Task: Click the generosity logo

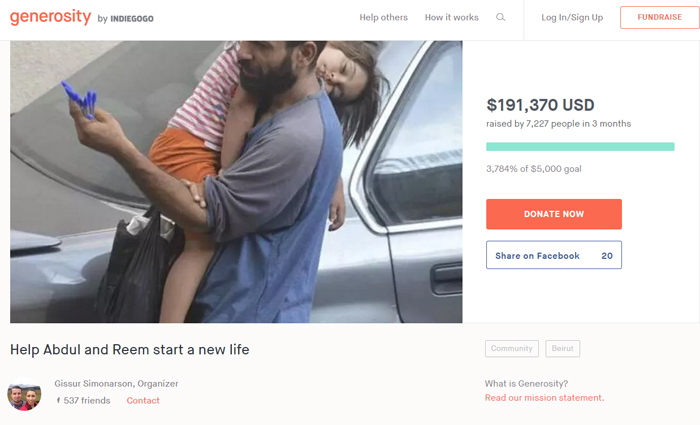Action: 50,17
